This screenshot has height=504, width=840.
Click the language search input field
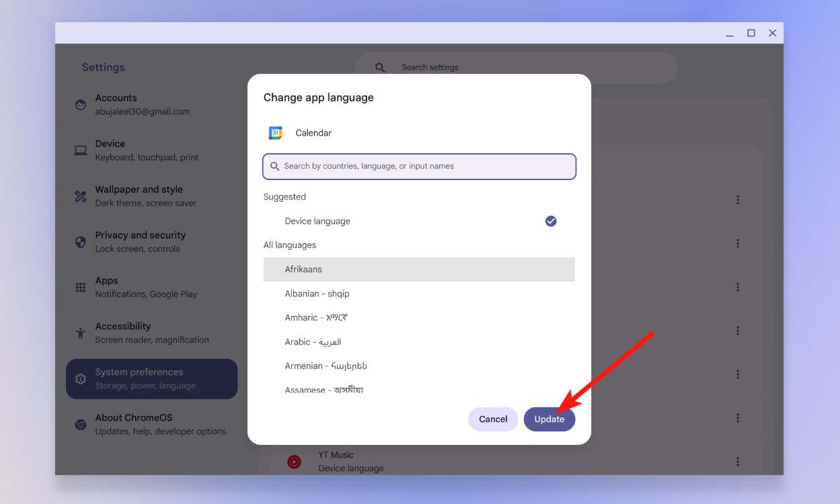pos(419,166)
